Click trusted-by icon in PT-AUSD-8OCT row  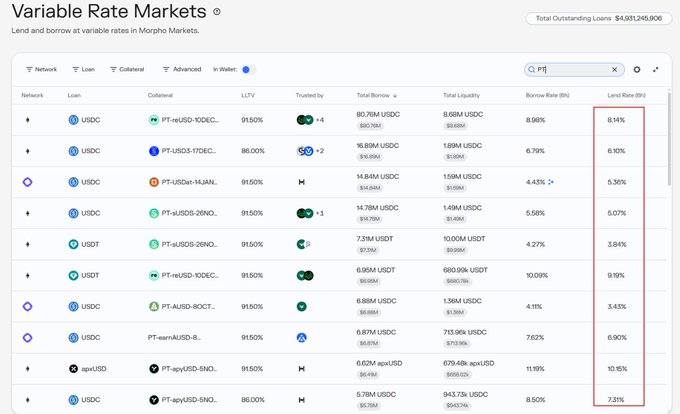coord(301,306)
